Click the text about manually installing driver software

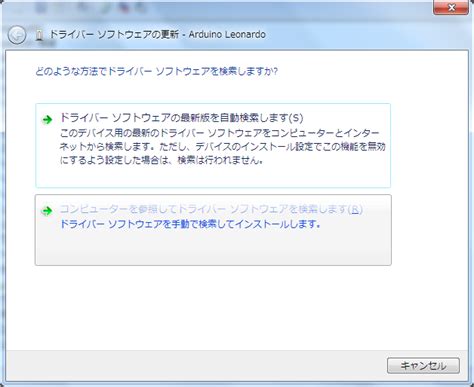click(x=190, y=224)
